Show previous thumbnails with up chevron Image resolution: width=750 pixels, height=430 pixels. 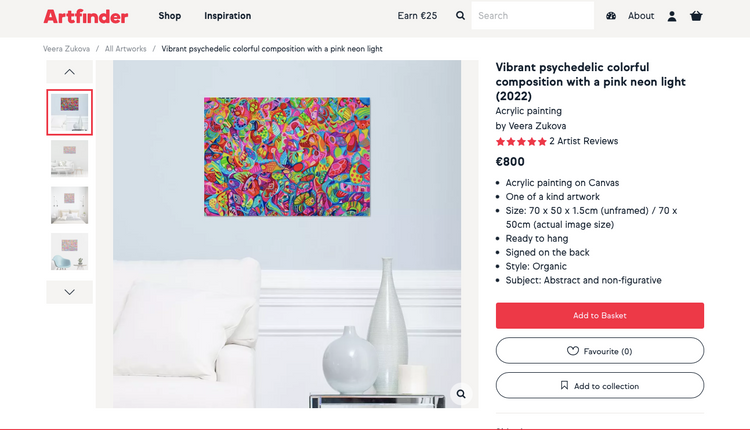(x=69, y=72)
